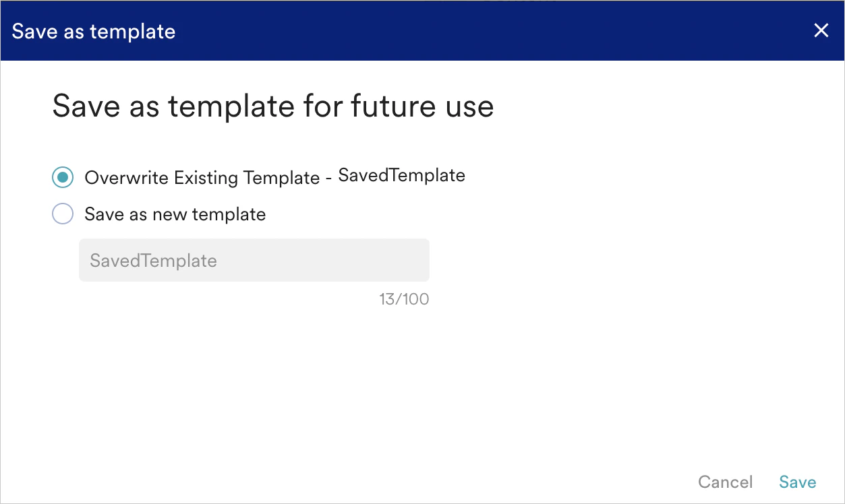Close the Save as template dialog
The image size is (845, 504).
(x=821, y=30)
